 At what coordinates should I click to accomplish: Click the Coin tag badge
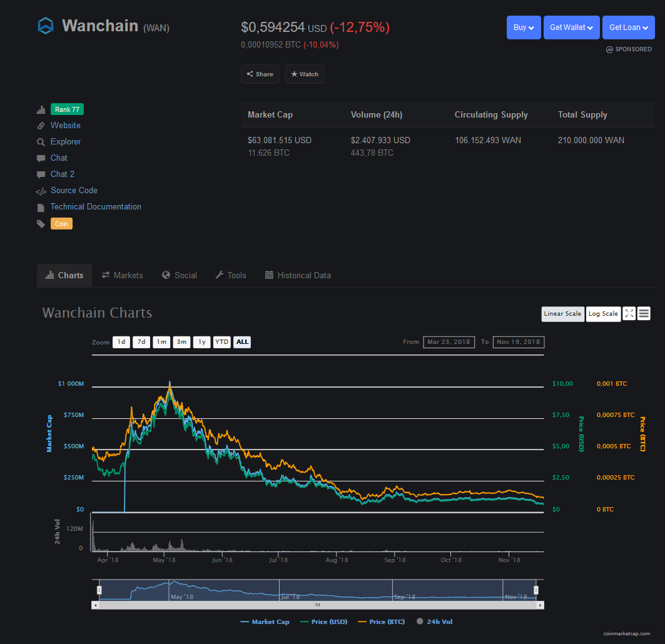[61, 223]
